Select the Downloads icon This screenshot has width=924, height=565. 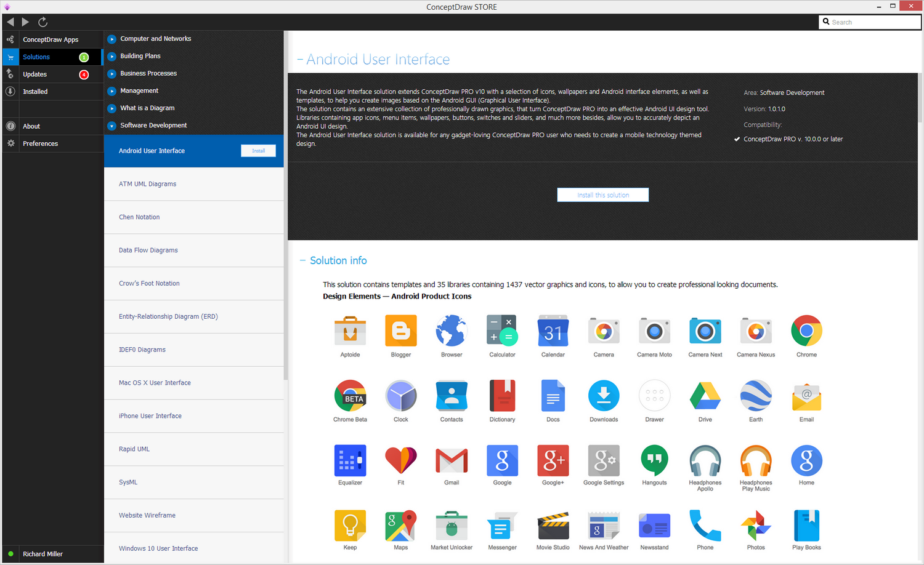(604, 396)
